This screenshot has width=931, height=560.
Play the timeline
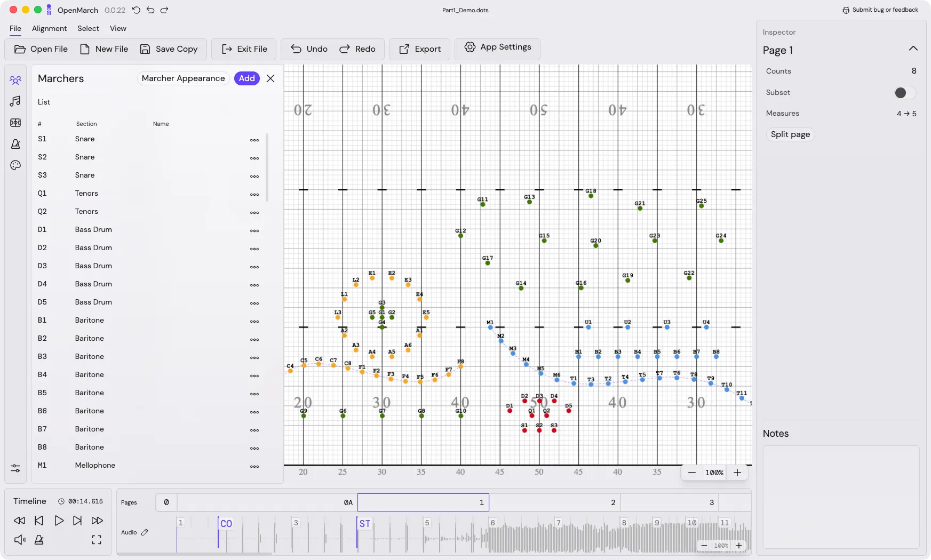(x=59, y=521)
